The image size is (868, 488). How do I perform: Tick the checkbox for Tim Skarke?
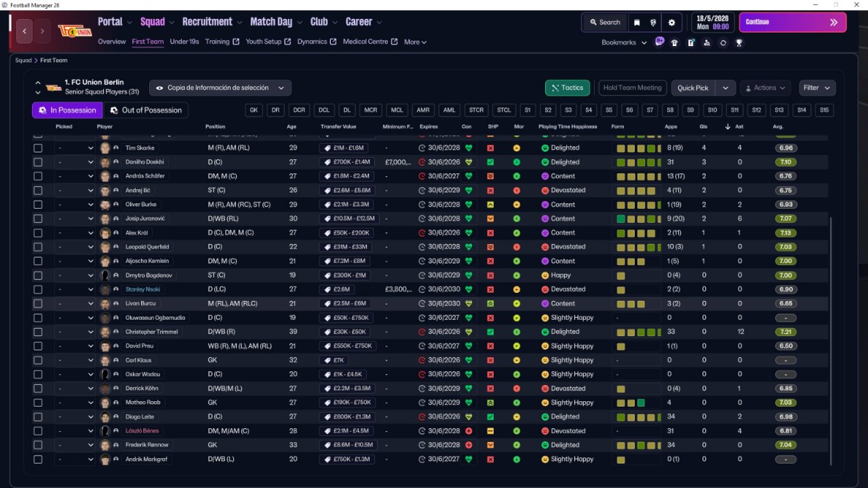(x=38, y=148)
